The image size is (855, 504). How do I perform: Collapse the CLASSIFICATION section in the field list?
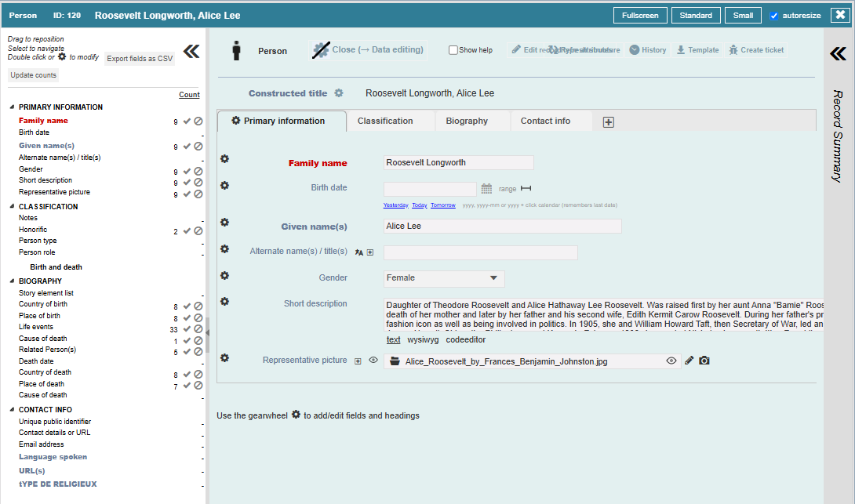(12, 206)
